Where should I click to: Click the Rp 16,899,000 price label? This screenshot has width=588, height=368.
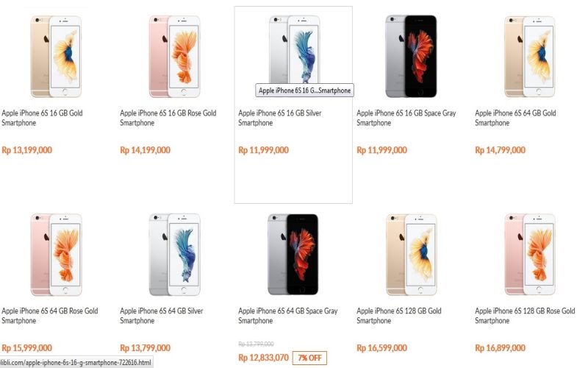point(500,348)
